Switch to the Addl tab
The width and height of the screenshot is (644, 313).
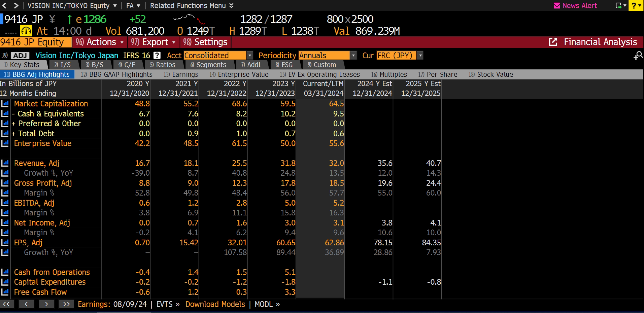pos(251,65)
